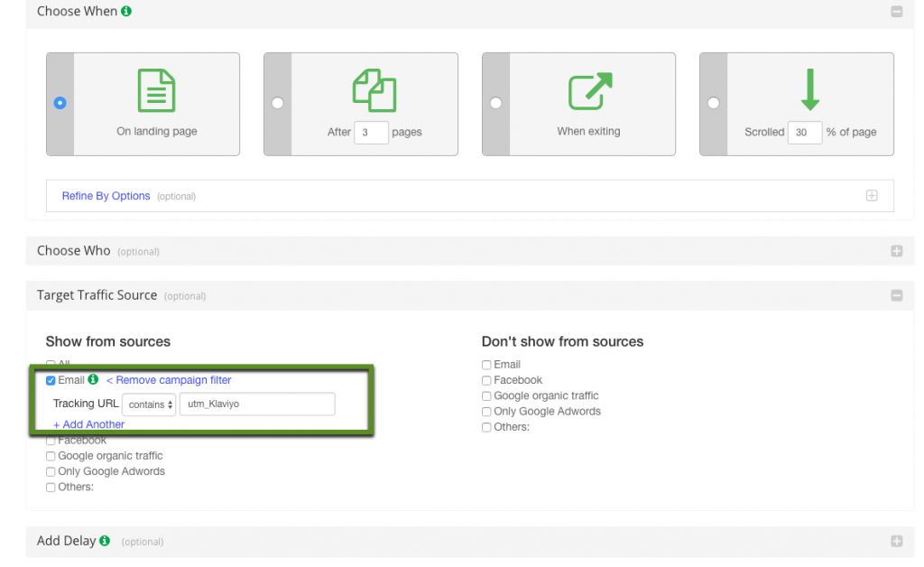Click the utm_Klaviyo tracking URL field

256,404
